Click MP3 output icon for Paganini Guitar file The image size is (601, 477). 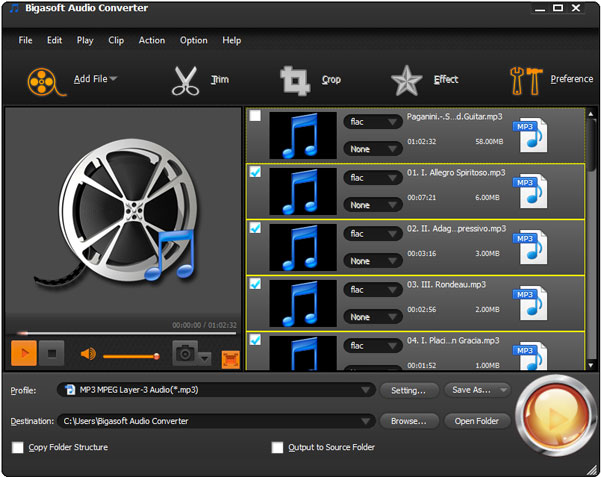[x=530, y=135]
